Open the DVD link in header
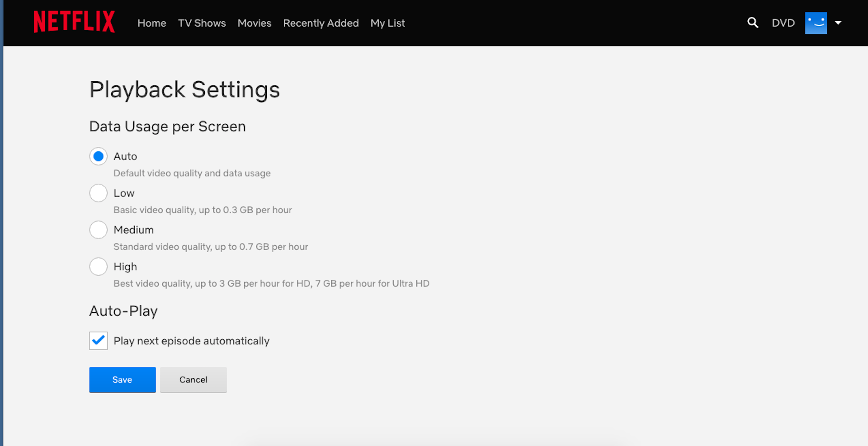The height and width of the screenshot is (446, 868). pos(783,23)
